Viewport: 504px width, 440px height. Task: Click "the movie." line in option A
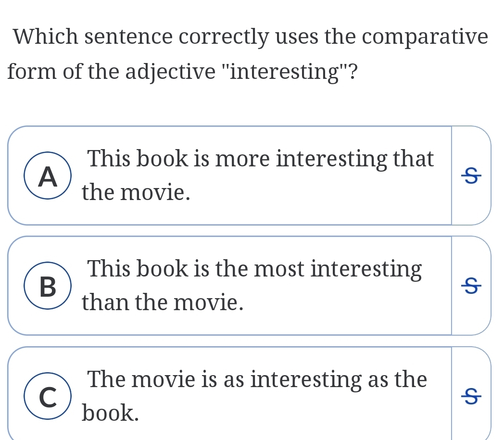(x=136, y=193)
